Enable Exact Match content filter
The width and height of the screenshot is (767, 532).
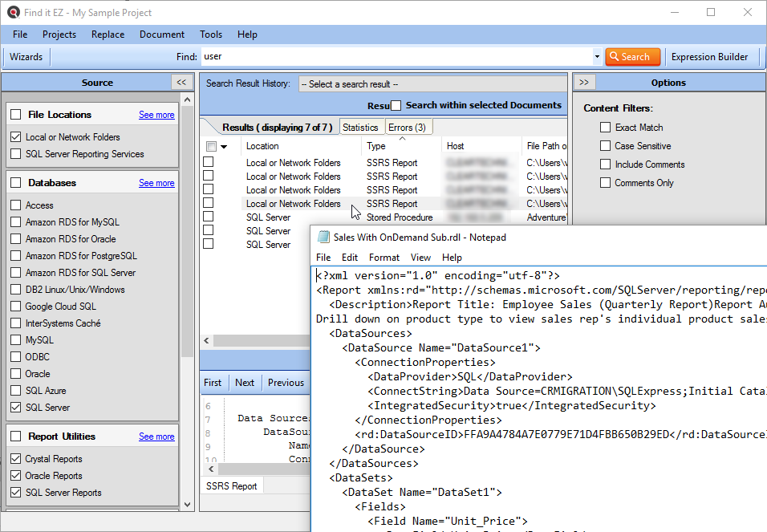[x=605, y=128]
